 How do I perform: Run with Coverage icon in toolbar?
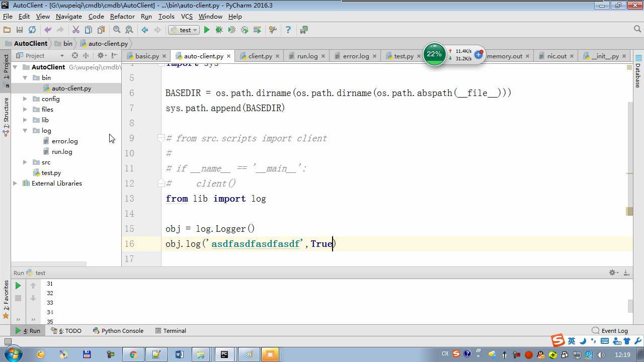tap(232, 30)
